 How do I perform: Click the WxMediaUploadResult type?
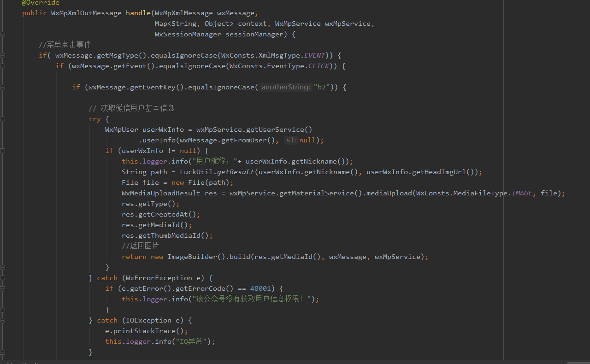click(x=161, y=193)
